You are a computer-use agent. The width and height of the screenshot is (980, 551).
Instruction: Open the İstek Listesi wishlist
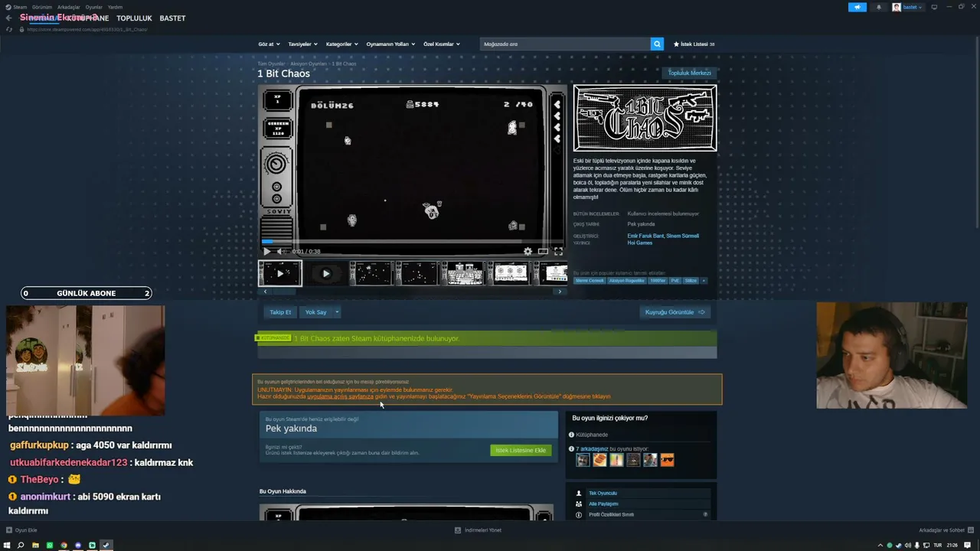[694, 44]
